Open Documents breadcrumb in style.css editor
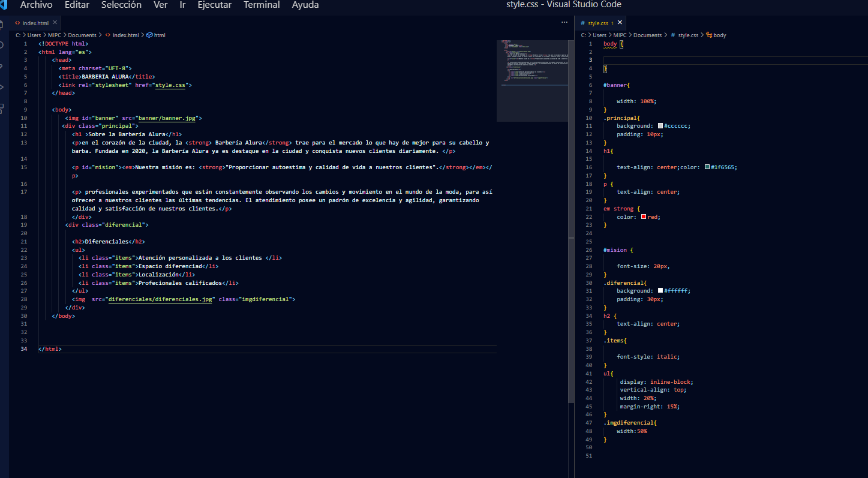 coord(648,35)
